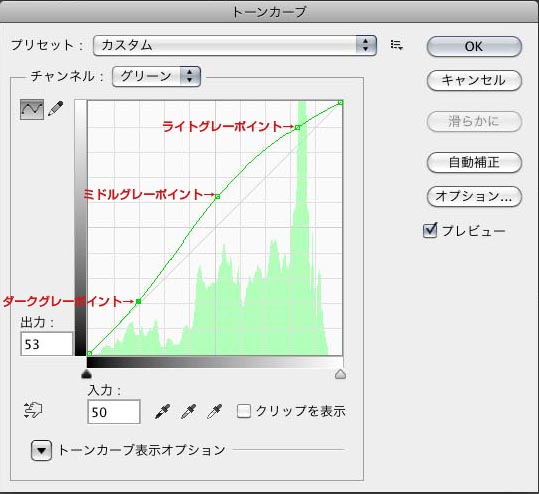The height and width of the screenshot is (494, 539).
Task: Click the キャンセル button
Action: pyautogui.click(x=474, y=80)
